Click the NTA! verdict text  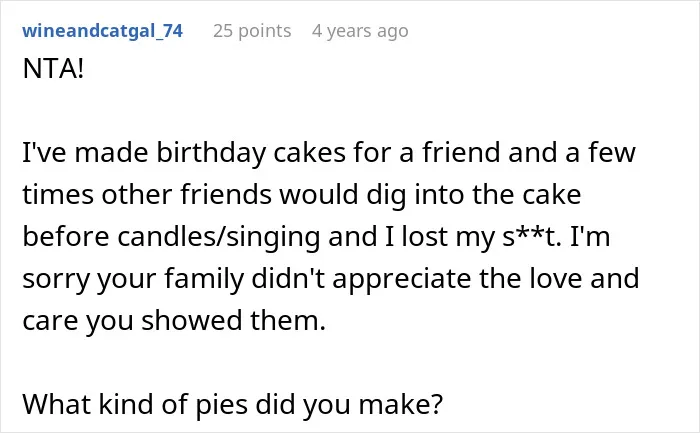(53, 69)
